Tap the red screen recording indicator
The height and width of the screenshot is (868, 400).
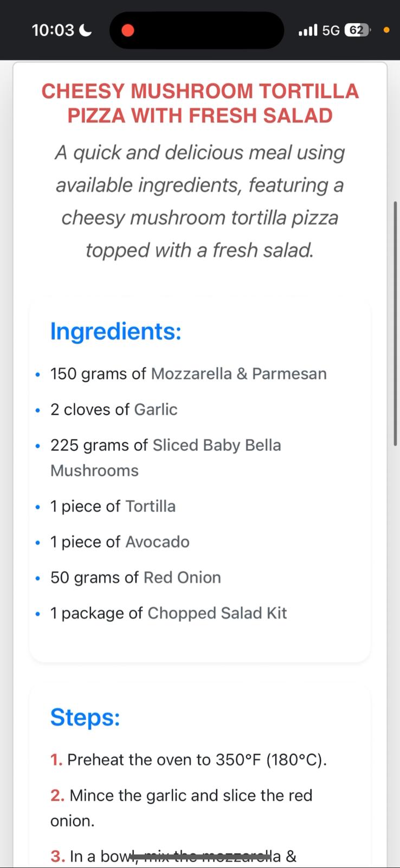tap(128, 30)
